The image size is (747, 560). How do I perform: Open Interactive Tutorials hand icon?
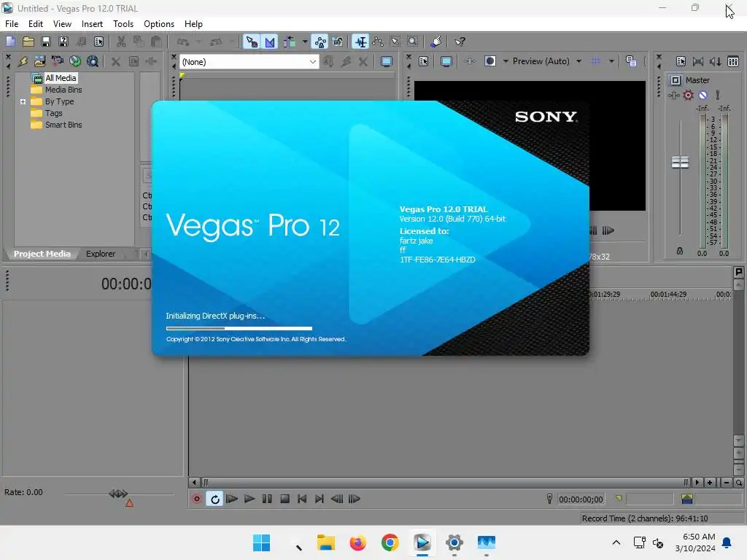click(x=436, y=42)
